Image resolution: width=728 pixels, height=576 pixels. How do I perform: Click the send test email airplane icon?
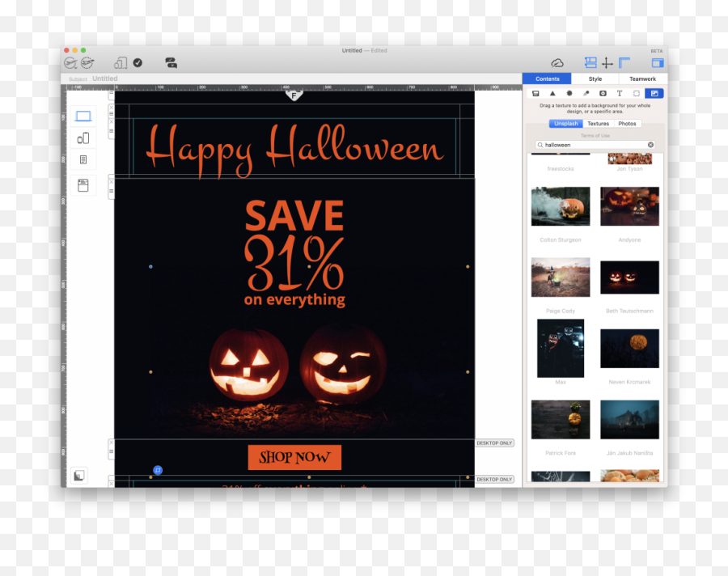pyautogui.click(x=70, y=63)
